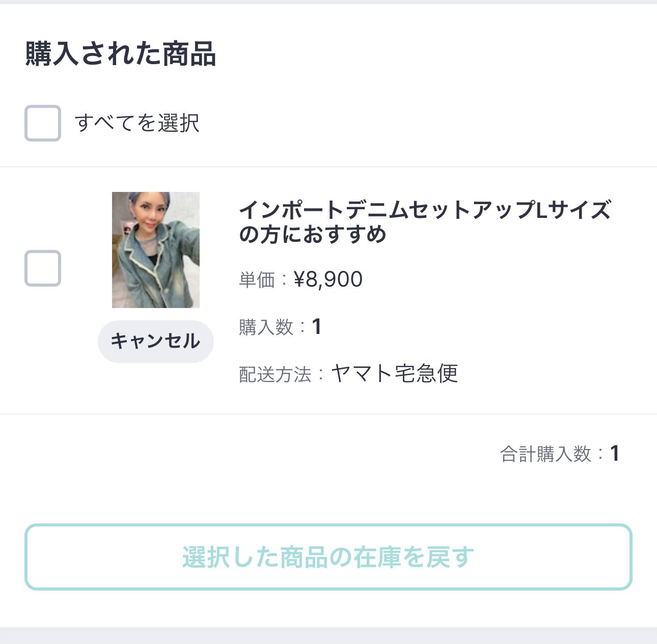Image resolution: width=657 pixels, height=644 pixels.
Task: Click the gray divider strip at the bottom
Action: [328, 635]
